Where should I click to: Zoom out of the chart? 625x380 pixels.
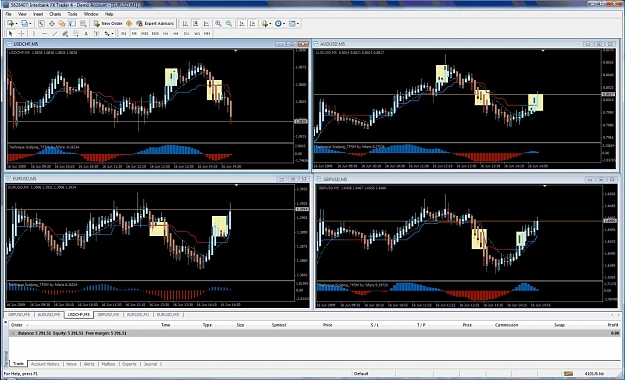tap(229, 24)
